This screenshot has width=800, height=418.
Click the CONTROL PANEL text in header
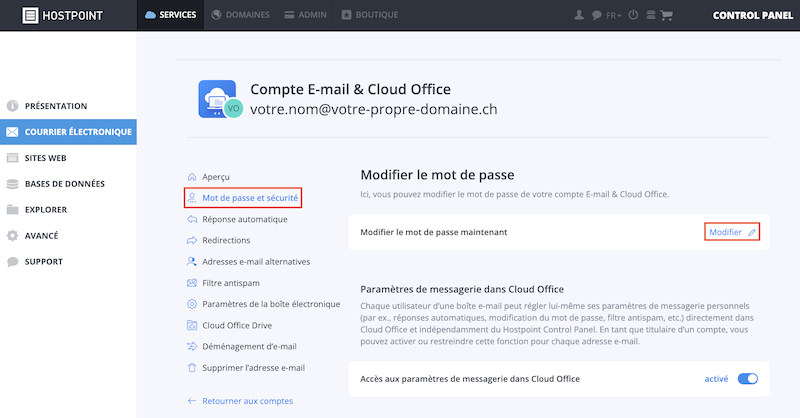tap(753, 15)
